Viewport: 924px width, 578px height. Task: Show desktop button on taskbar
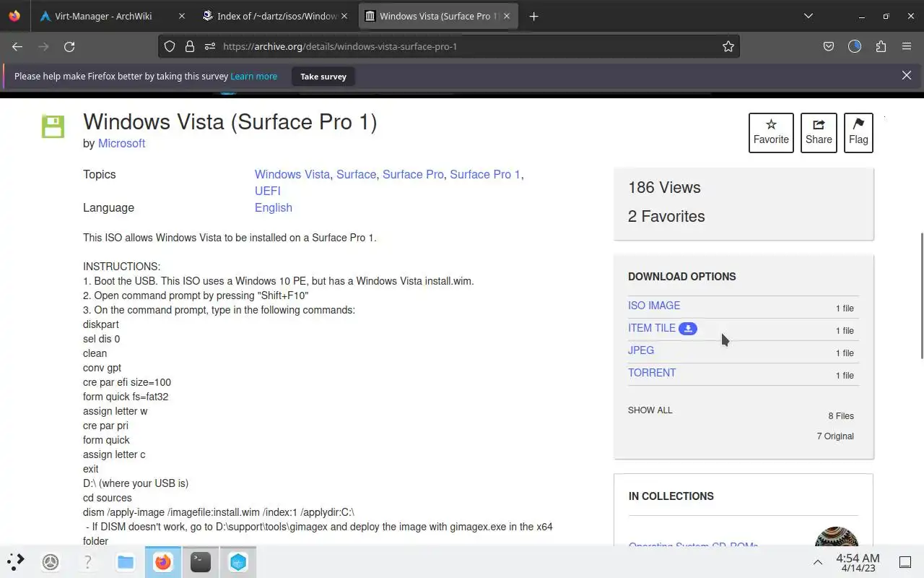[x=905, y=562]
